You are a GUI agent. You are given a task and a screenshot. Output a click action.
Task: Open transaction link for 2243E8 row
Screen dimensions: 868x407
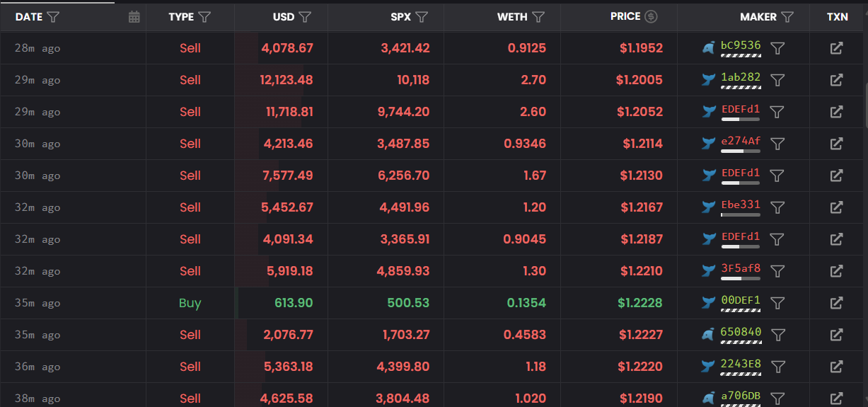tap(836, 367)
